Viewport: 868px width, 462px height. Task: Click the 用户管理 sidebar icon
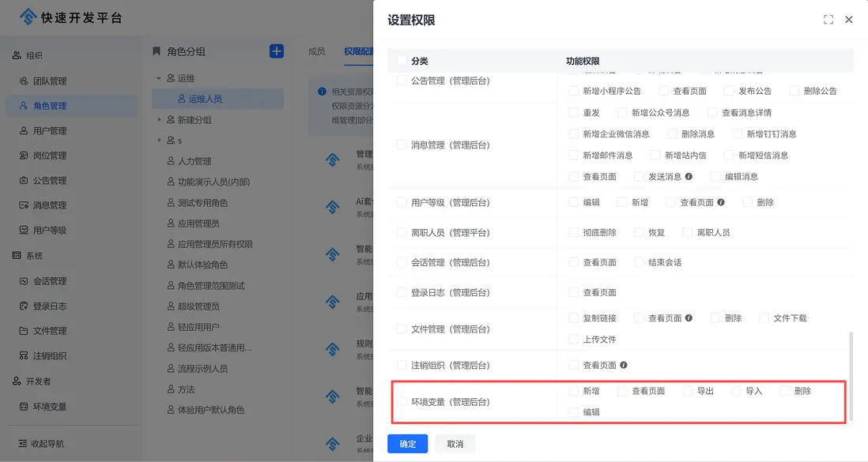[24, 130]
